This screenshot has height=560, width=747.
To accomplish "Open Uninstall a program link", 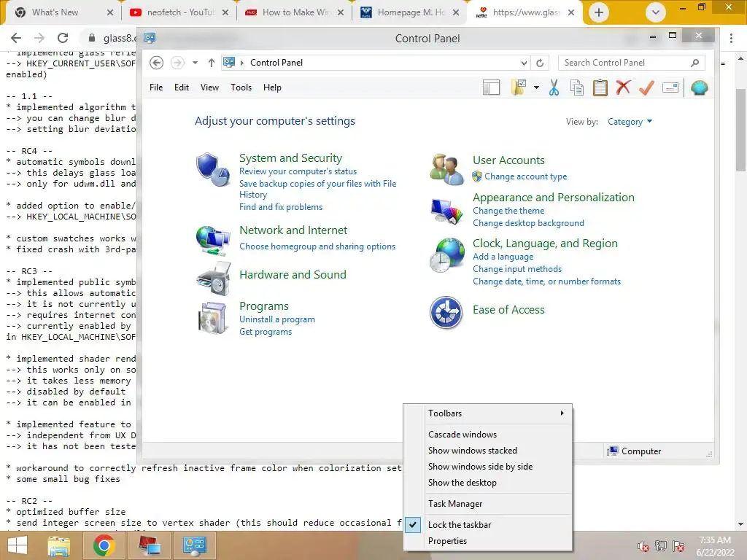I will coord(276,319).
